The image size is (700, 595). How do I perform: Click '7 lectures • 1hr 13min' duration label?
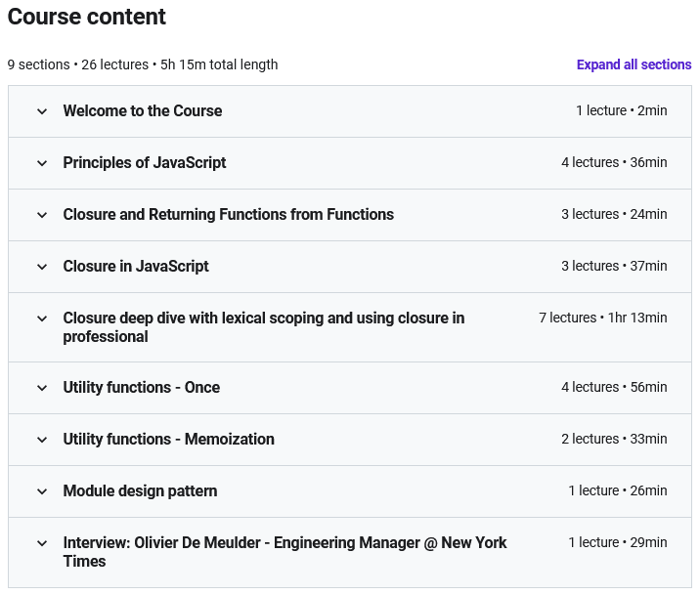click(x=602, y=319)
